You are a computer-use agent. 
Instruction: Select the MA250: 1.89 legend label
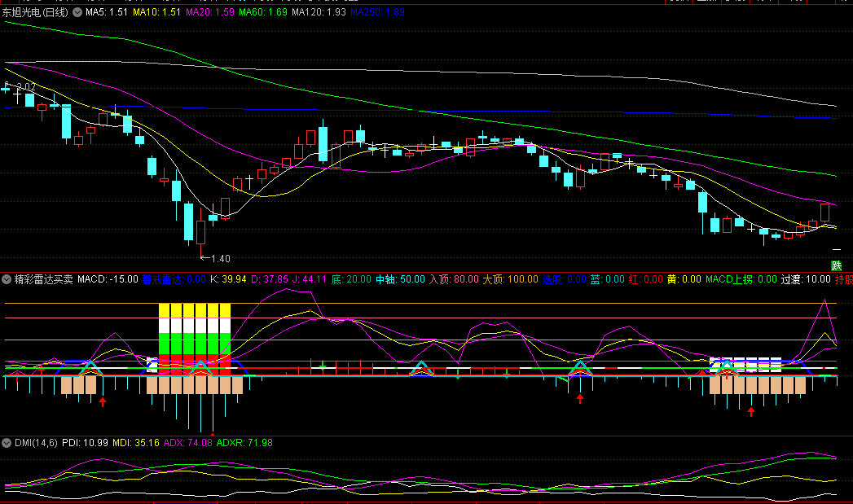click(x=377, y=12)
